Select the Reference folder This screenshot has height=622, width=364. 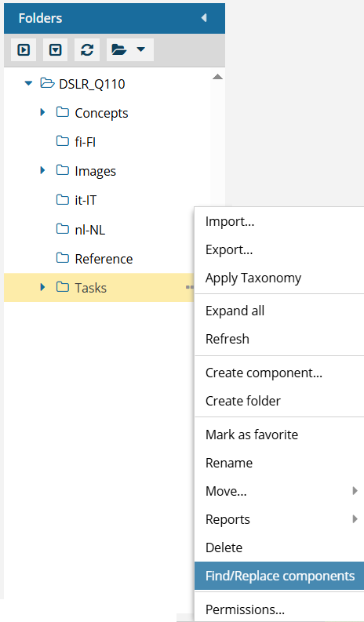[x=104, y=259]
